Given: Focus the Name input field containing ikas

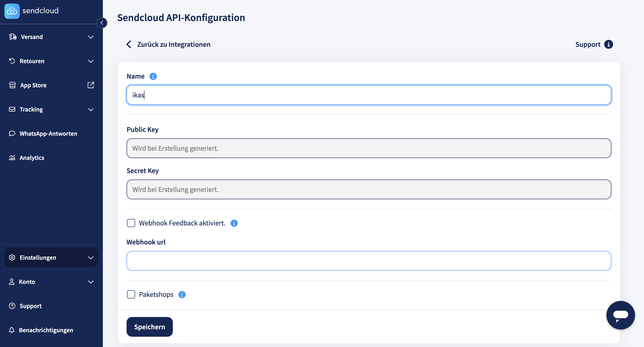Looking at the screenshot, I should (369, 95).
